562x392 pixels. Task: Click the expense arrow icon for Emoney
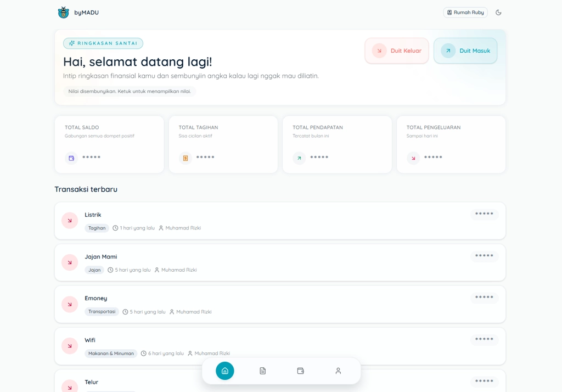[70, 305]
